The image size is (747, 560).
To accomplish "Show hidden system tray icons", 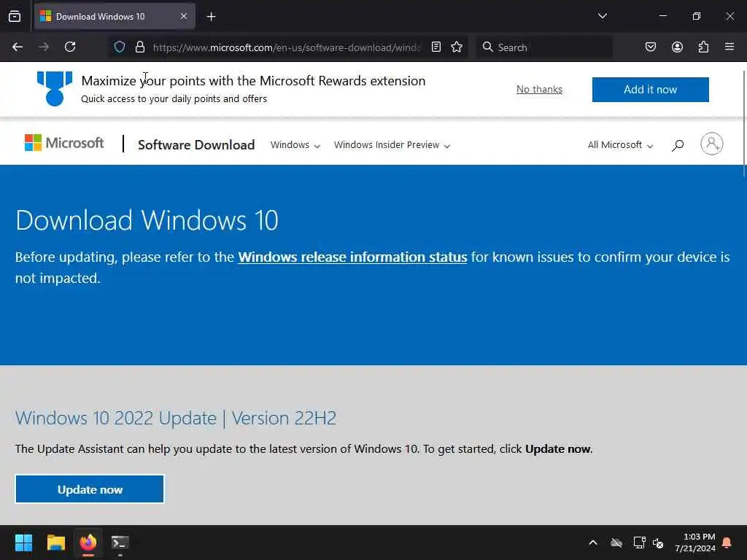I will coord(593,542).
